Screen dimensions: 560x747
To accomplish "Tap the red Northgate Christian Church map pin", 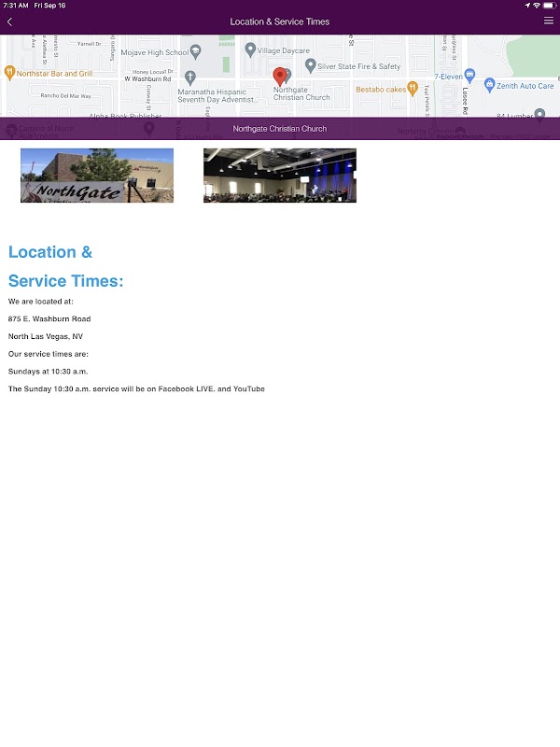I will (x=279, y=77).
